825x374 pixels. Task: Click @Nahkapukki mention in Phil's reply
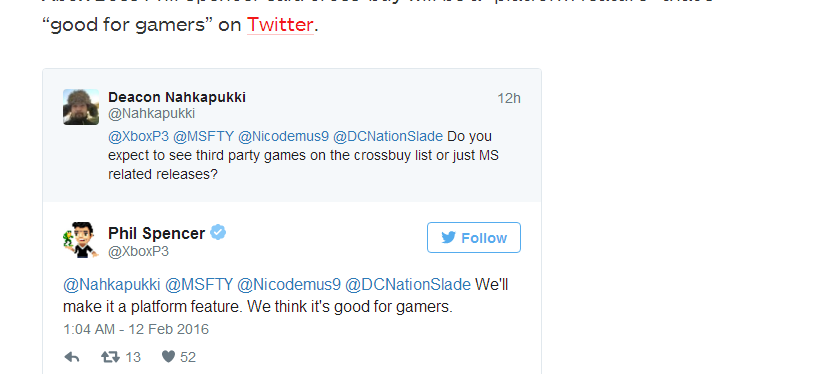tap(112, 285)
